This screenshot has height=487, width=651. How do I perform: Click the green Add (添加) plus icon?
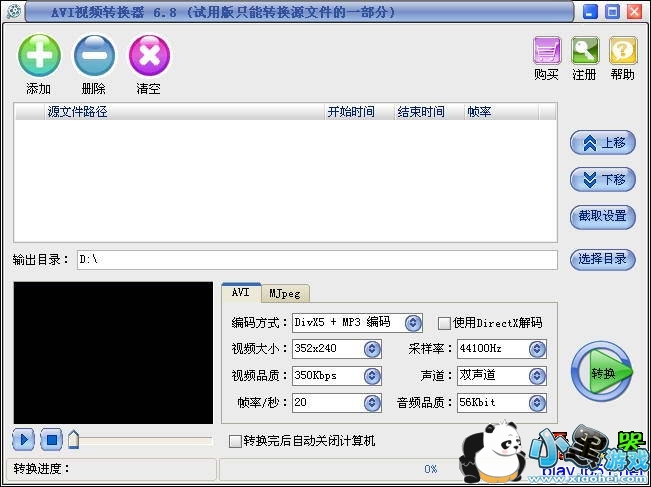(x=39, y=56)
